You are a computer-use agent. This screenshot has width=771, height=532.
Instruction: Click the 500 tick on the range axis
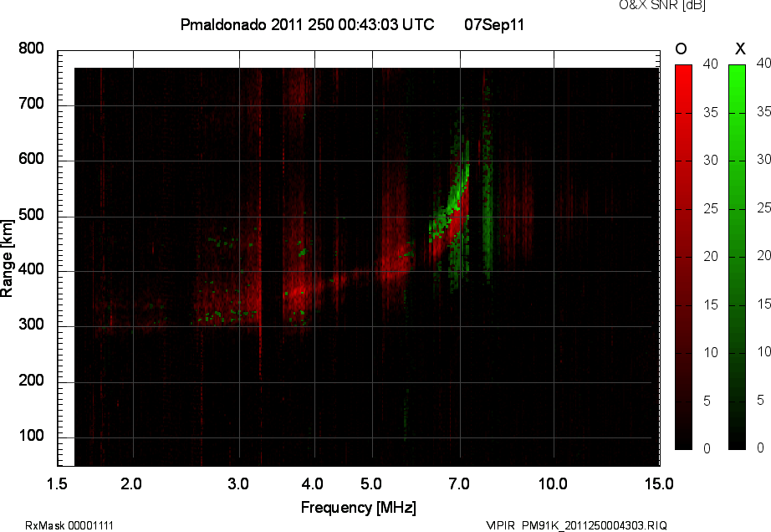pos(31,215)
